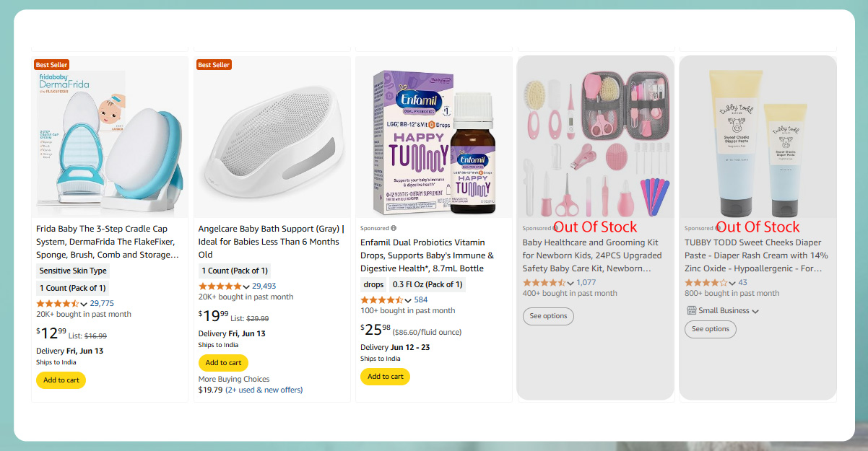Image resolution: width=868 pixels, height=451 pixels.
Task: See options for the grooming kit
Action: coord(548,316)
